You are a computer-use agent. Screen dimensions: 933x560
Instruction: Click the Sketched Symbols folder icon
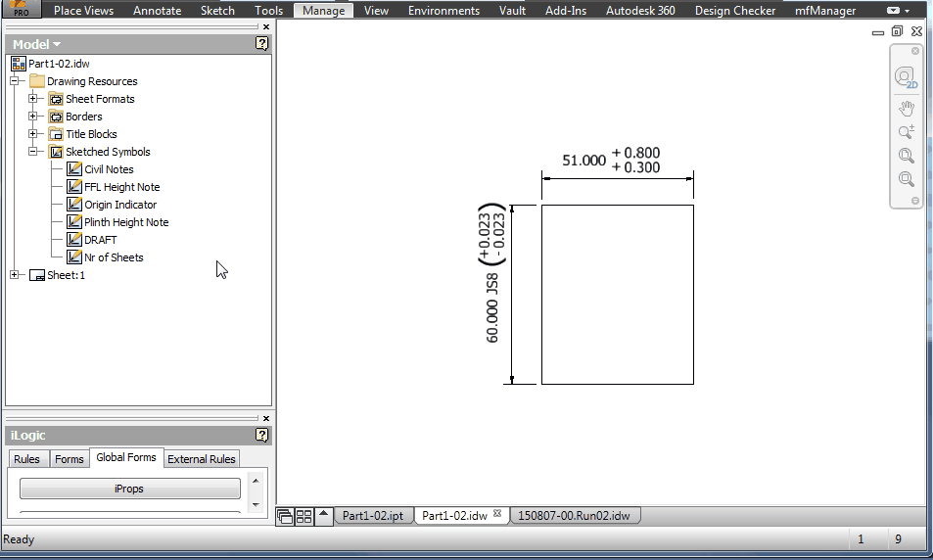pyautogui.click(x=56, y=152)
